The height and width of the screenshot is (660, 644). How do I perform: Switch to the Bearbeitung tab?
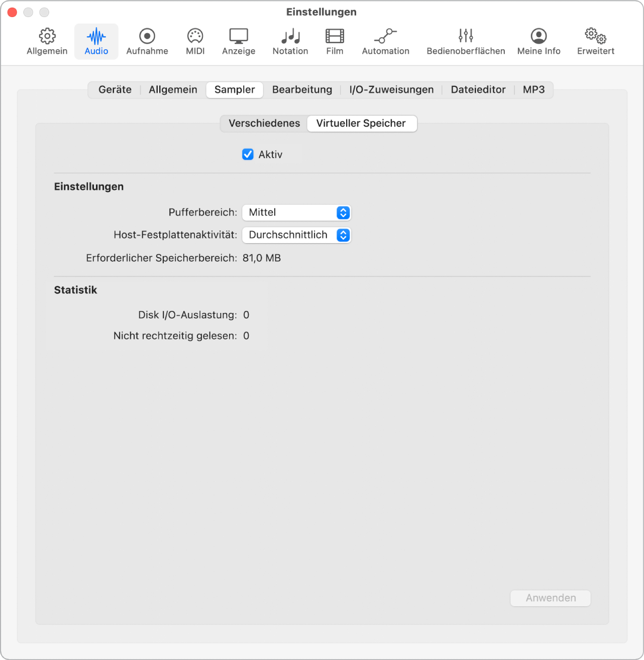[302, 90]
